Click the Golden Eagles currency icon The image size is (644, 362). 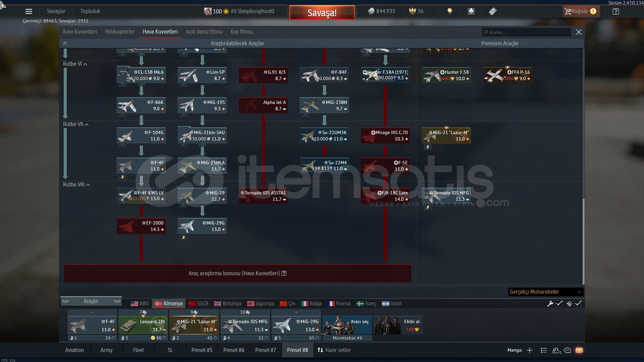[412, 11]
